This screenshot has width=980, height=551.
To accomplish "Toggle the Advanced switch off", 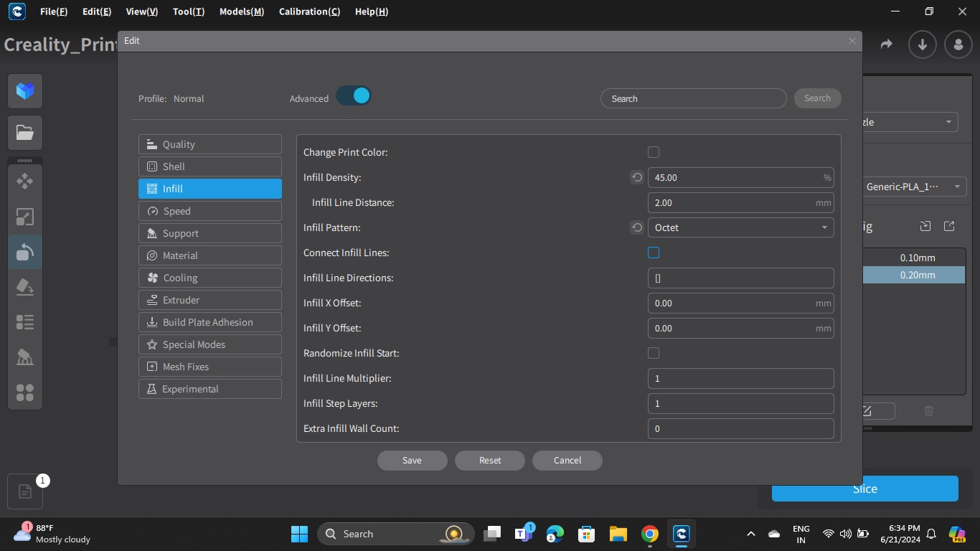I will click(353, 96).
